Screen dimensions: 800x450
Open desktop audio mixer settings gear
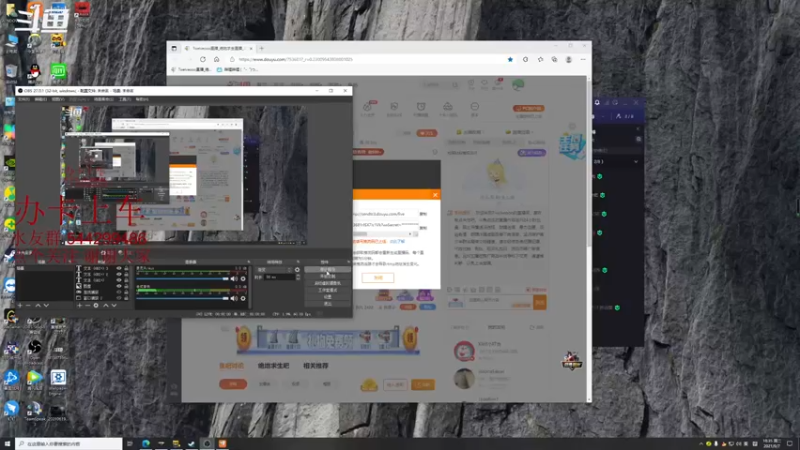pos(243,279)
